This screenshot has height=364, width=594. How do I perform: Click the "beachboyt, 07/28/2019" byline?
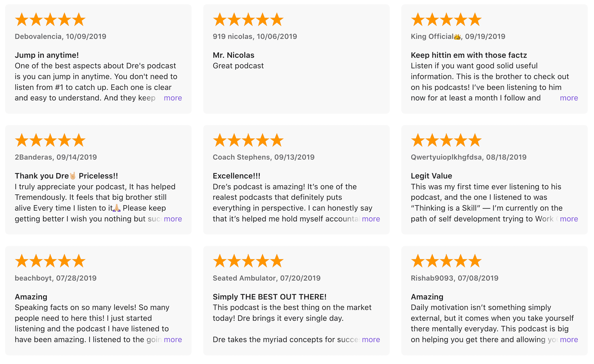[x=56, y=278]
